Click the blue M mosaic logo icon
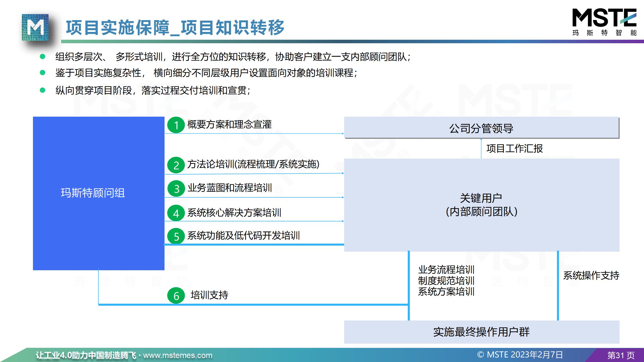The image size is (644, 362). coord(35,27)
